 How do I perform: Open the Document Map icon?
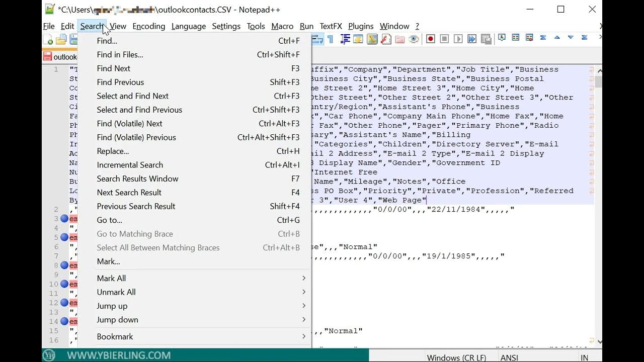[x=372, y=39]
